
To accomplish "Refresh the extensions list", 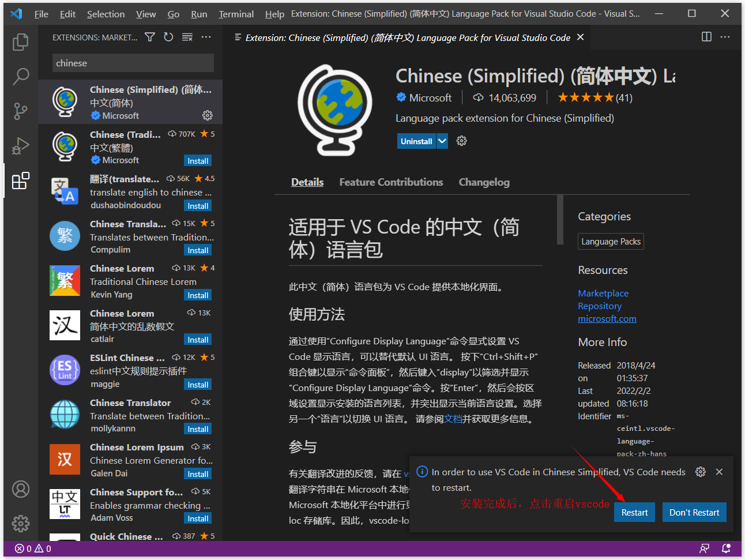I will [x=168, y=37].
